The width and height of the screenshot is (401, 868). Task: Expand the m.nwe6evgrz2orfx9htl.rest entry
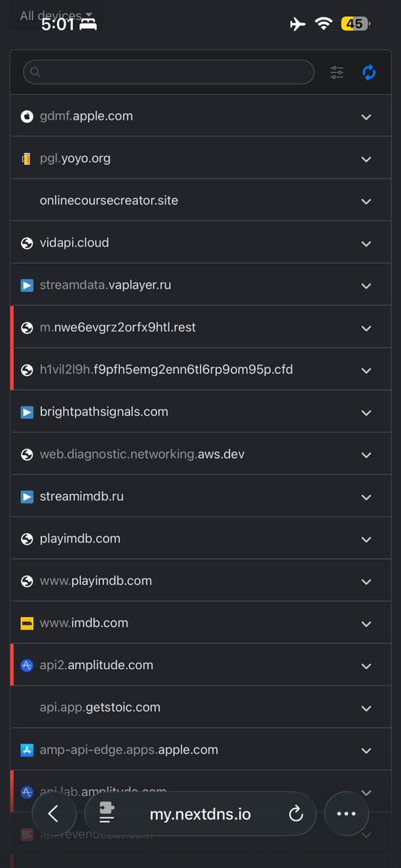[366, 328]
